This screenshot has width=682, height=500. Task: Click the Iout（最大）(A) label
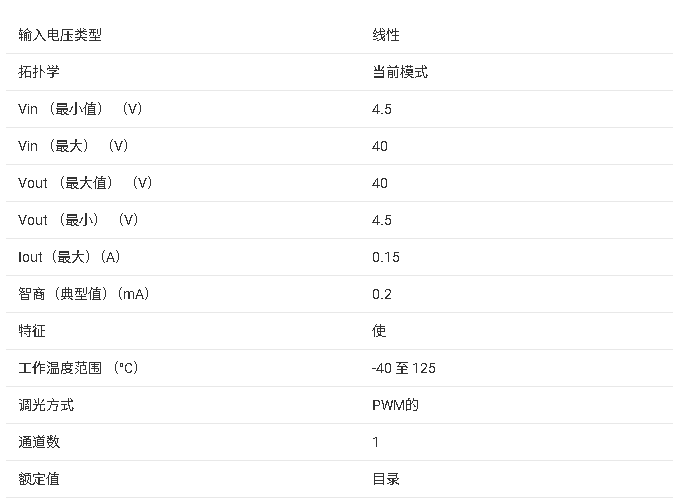click(x=69, y=257)
